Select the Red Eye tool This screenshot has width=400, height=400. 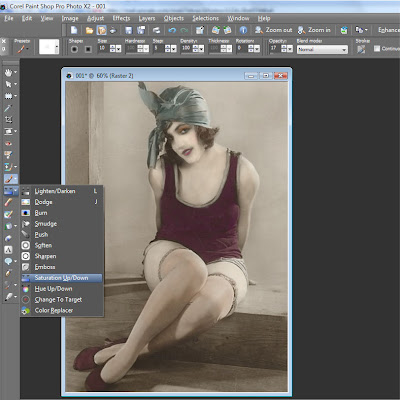point(8,143)
